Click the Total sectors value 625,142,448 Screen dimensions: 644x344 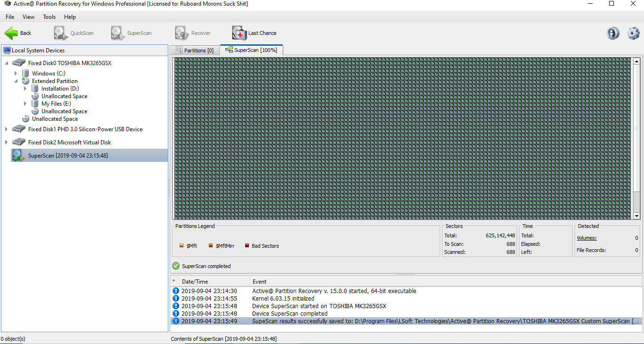click(x=500, y=235)
